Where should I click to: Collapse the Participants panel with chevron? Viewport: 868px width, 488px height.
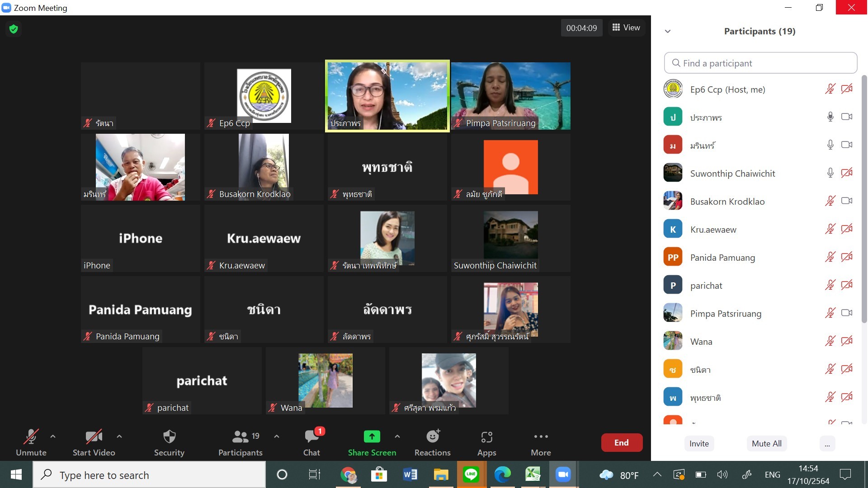[x=668, y=31]
